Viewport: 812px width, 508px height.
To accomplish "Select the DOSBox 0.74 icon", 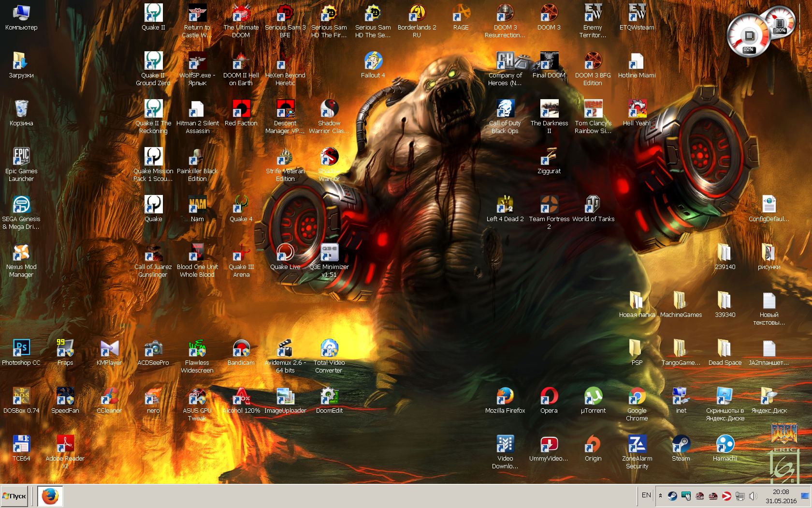I will [x=21, y=400].
